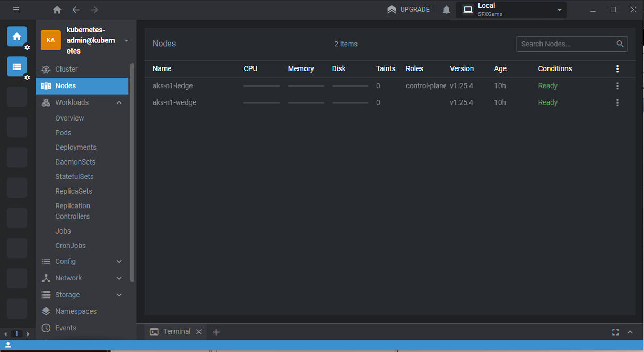644x352 pixels.
Task: Open the Catalog house icon in the dock
Action: pyautogui.click(x=16, y=36)
